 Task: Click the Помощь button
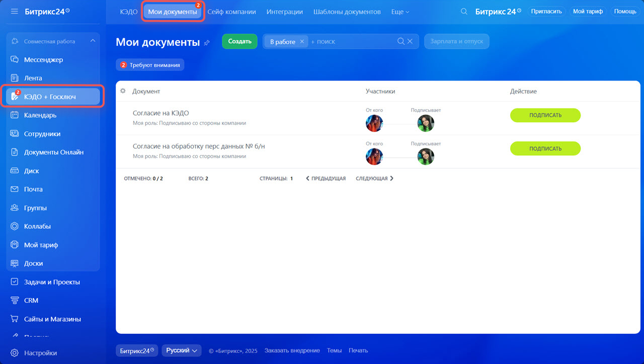(x=625, y=11)
